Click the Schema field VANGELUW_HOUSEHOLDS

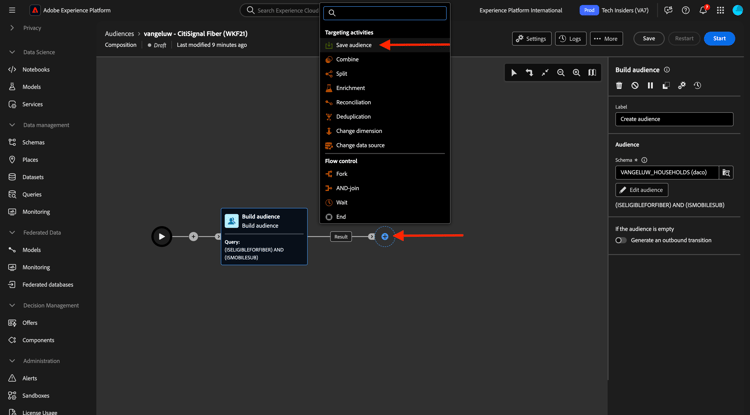pyautogui.click(x=667, y=173)
